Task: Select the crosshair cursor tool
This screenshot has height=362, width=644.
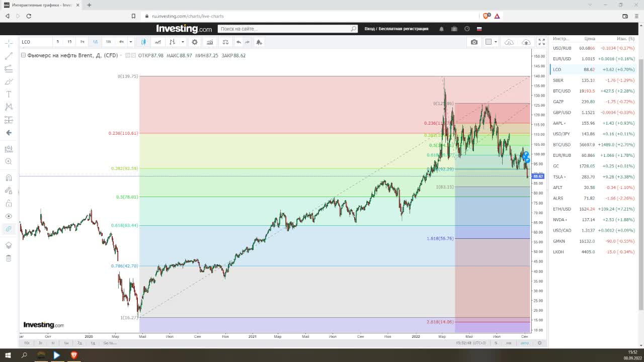Action: [9, 44]
